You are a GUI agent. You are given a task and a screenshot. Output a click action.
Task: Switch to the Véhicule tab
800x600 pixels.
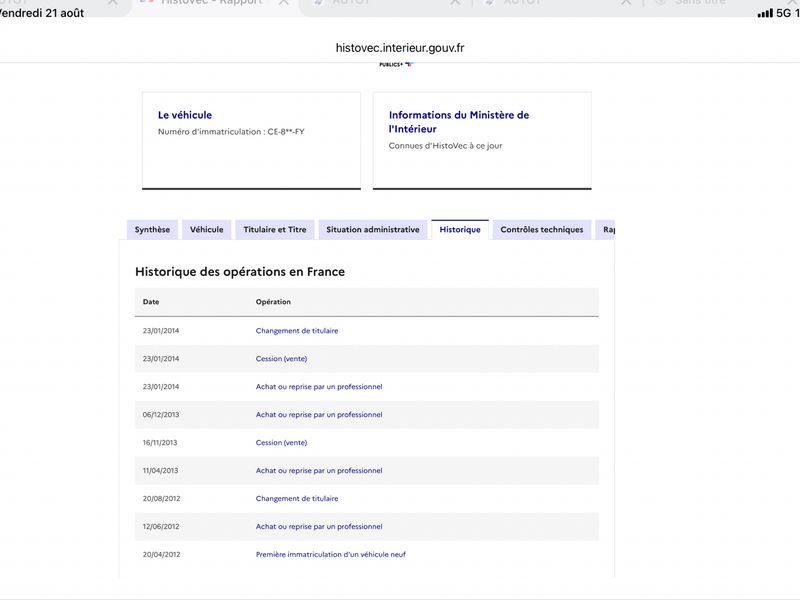tap(207, 230)
